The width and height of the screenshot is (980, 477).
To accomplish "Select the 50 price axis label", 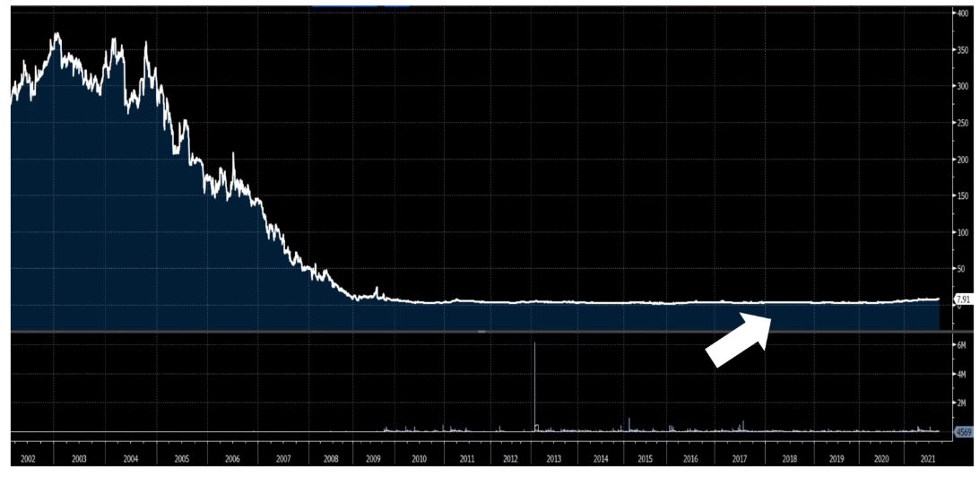I will 961,269.
